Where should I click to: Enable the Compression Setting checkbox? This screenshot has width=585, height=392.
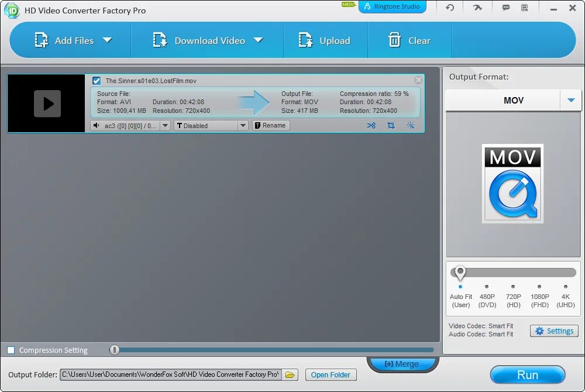coord(11,350)
